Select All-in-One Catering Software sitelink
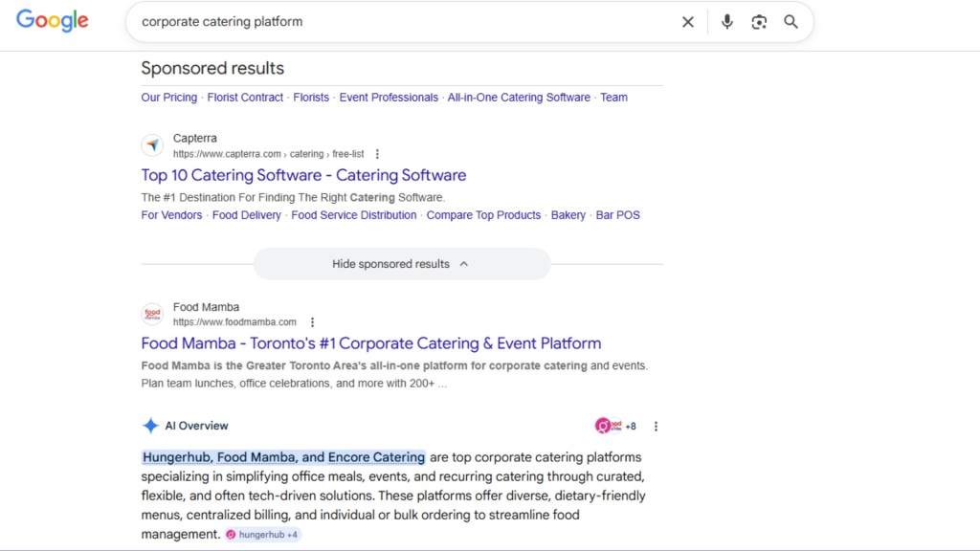Viewport: 980px width, 551px height. tap(519, 98)
